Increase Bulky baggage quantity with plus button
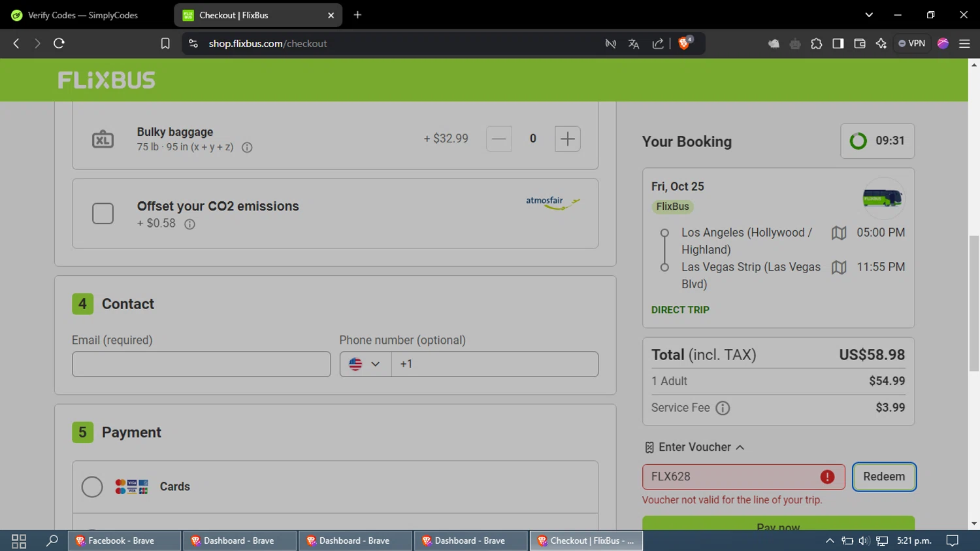This screenshot has height=551, width=980. tap(567, 139)
